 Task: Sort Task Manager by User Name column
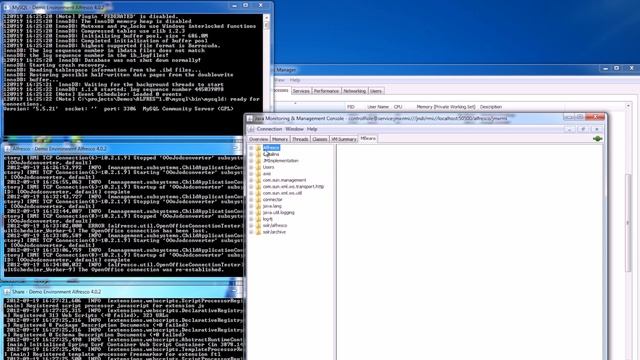pos(378,107)
